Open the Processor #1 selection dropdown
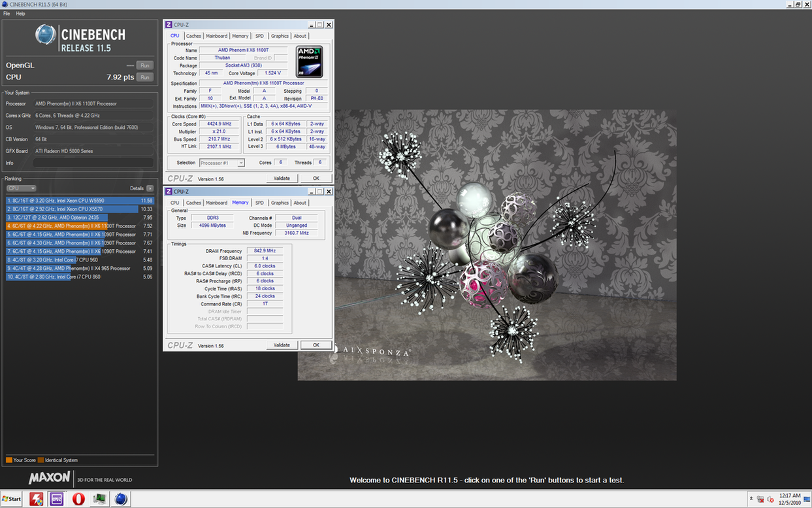 pos(222,163)
